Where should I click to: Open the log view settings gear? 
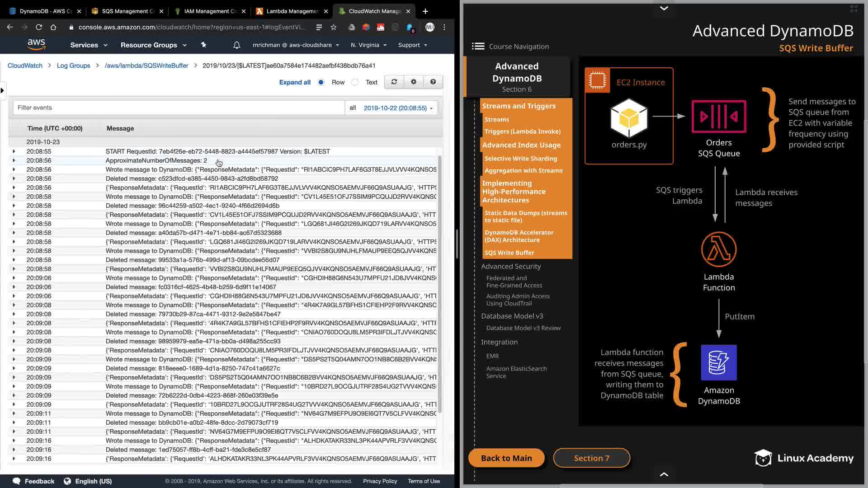click(x=413, y=82)
